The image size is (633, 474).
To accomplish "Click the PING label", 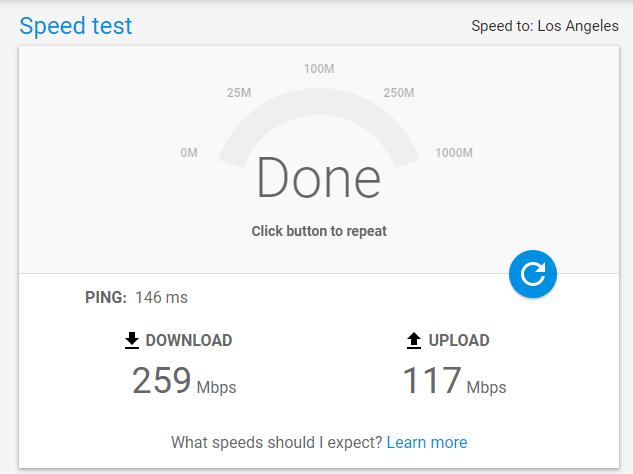I will click(x=106, y=297).
